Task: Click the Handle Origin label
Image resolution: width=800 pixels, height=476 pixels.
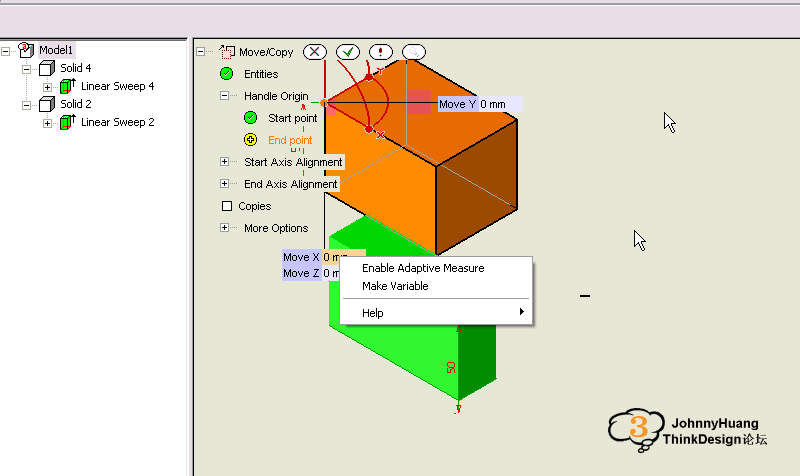Action: point(276,96)
